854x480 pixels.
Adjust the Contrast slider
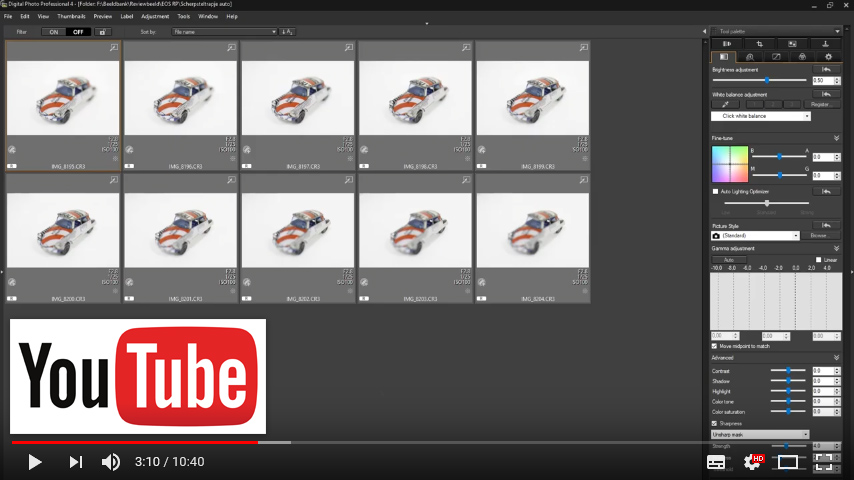coord(788,370)
